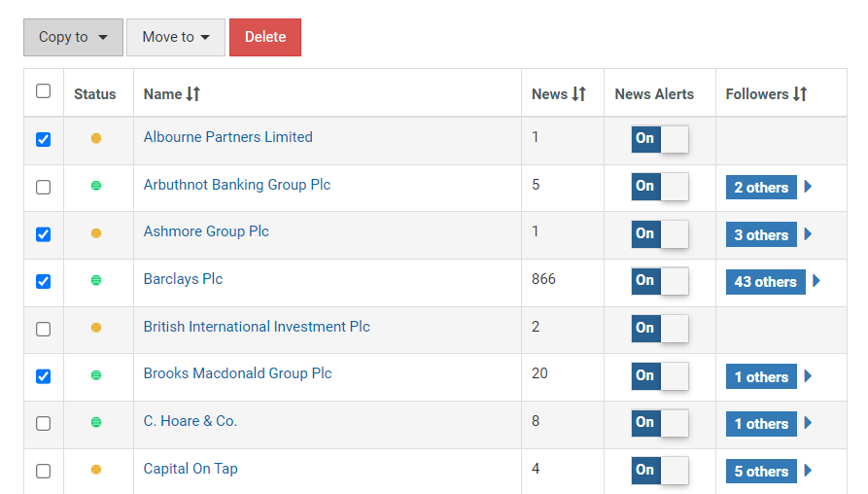The width and height of the screenshot is (868, 494).
Task: Click the red Delete button
Action: tap(265, 37)
